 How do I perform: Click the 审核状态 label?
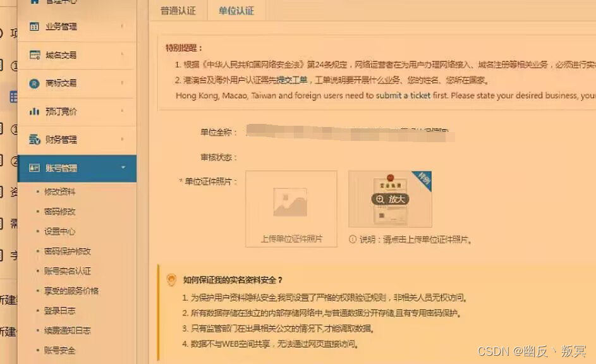coord(219,157)
